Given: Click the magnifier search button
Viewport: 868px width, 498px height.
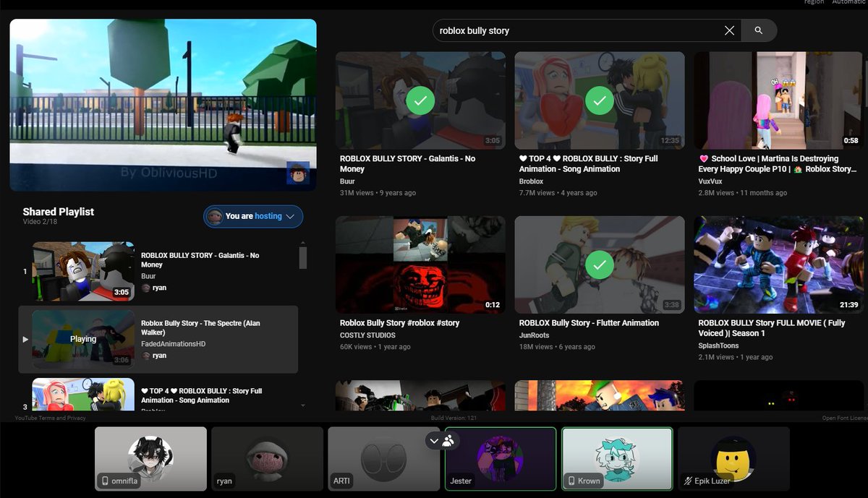Looking at the screenshot, I should (758, 30).
